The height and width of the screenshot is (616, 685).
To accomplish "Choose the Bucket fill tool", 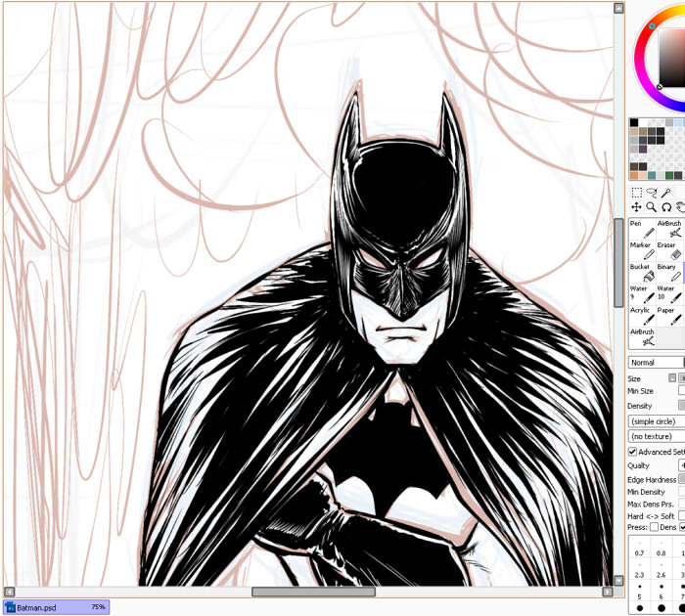I will tap(642, 273).
